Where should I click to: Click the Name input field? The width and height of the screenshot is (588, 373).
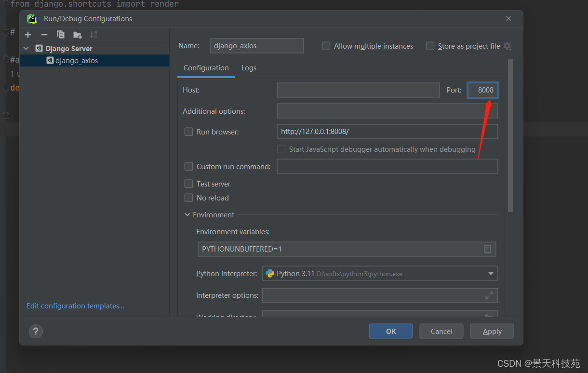click(x=257, y=46)
